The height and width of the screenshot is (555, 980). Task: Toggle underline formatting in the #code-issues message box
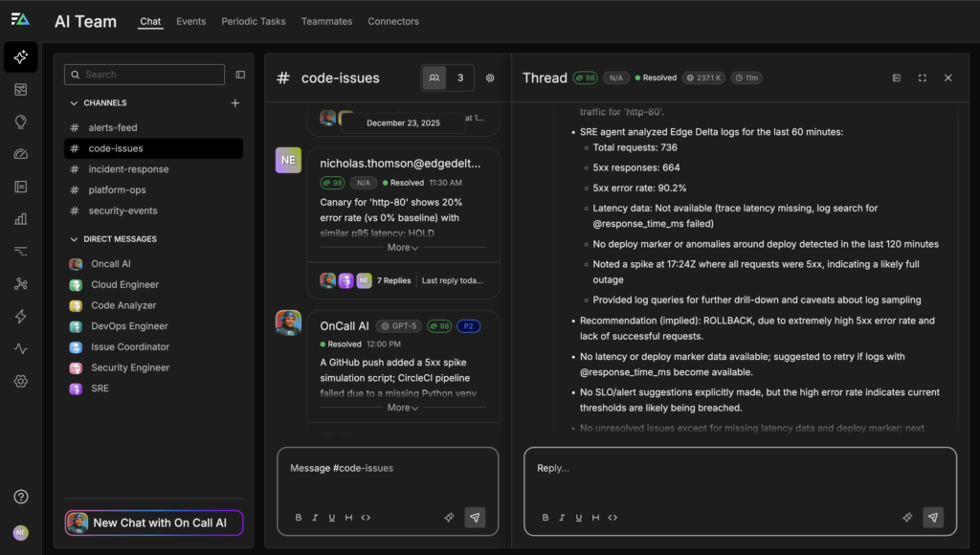[332, 518]
